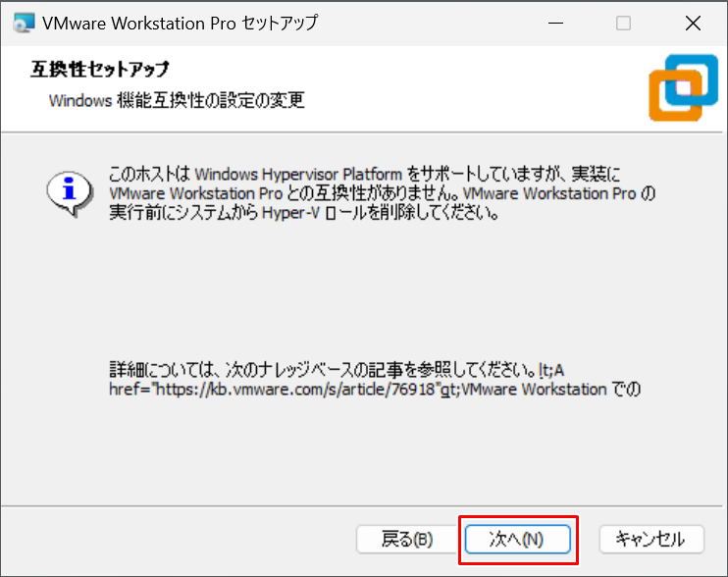Click the empty area left of the 戻る(B) button
Viewport: 728px width, 577px height.
tap(186, 539)
